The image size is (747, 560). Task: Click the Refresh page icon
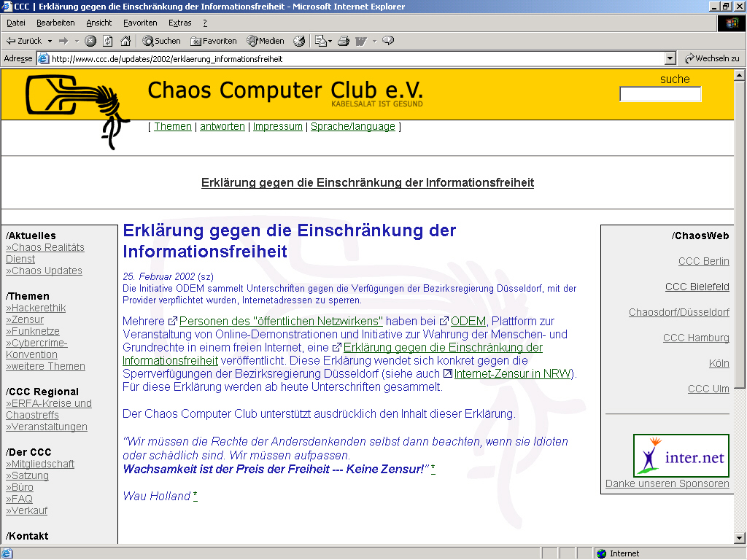click(x=108, y=41)
